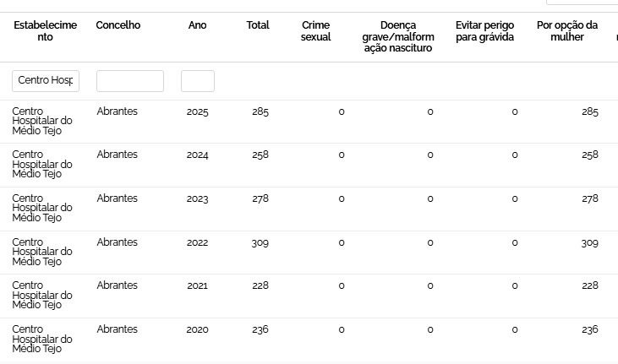Click the empty Concelho filter box
The width and height of the screenshot is (618, 364).
(130, 81)
